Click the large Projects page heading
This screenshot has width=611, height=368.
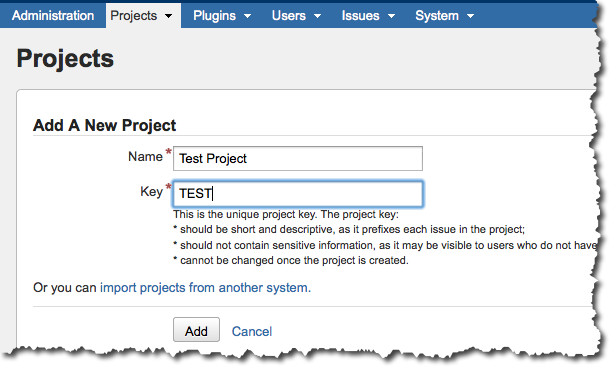(x=65, y=58)
